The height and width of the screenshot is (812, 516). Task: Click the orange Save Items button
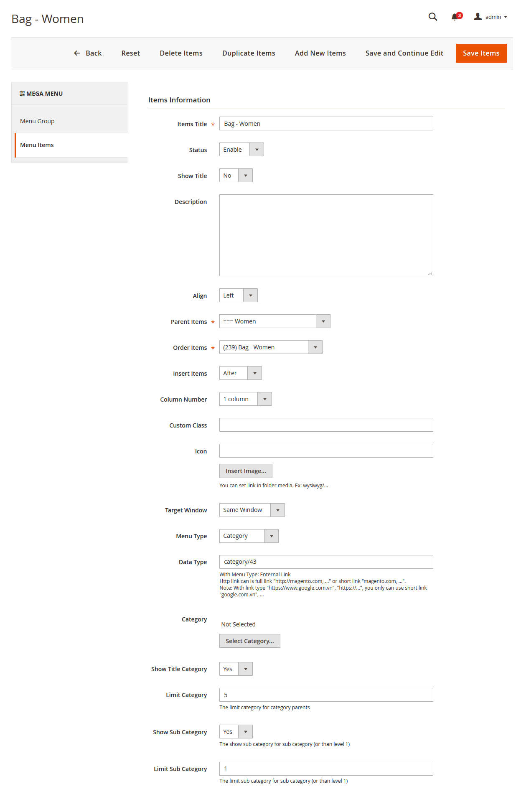coord(481,53)
